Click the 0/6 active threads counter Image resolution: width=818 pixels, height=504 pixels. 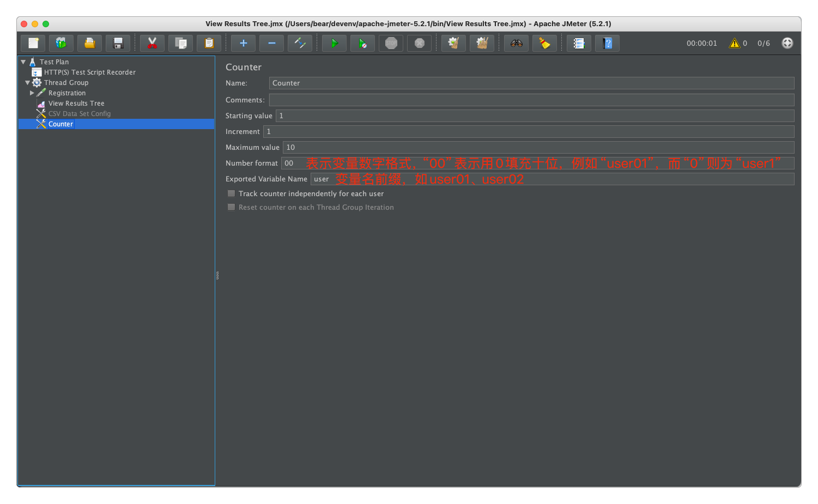pos(764,43)
